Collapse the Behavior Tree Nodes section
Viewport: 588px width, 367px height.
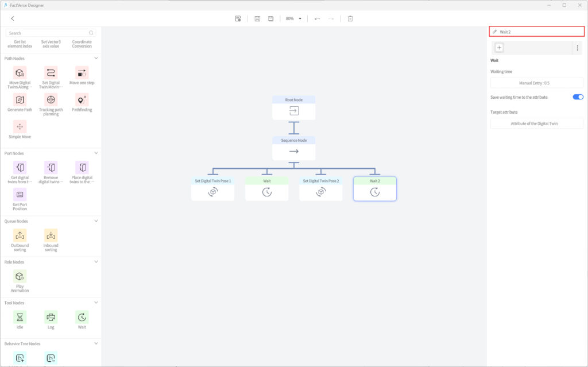(96, 343)
